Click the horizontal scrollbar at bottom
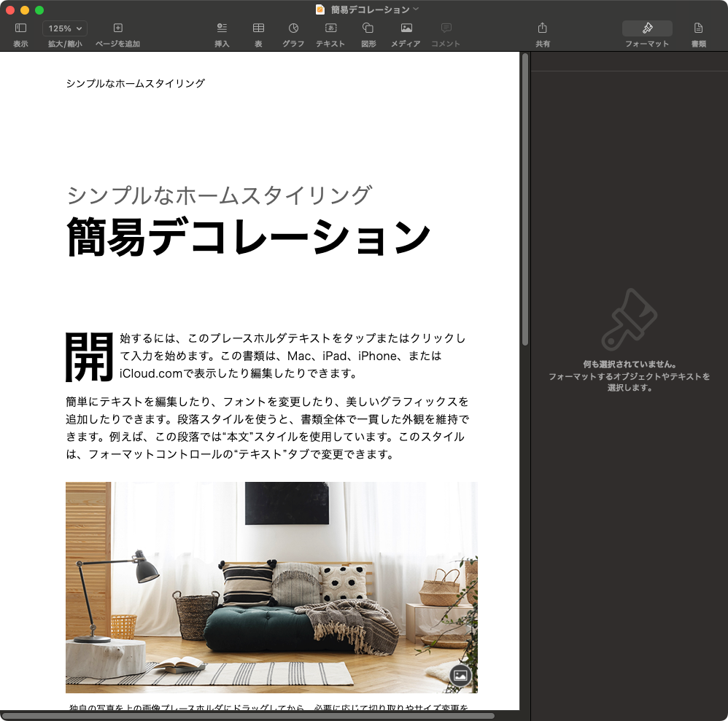Image resolution: width=728 pixels, height=721 pixels. point(248,715)
